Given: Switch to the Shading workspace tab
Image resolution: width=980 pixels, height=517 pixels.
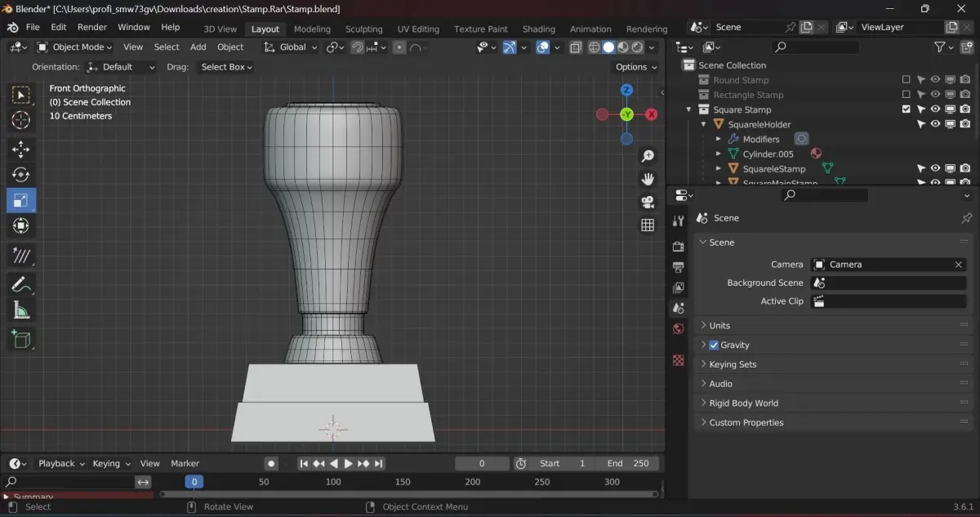Looking at the screenshot, I should click(x=539, y=29).
